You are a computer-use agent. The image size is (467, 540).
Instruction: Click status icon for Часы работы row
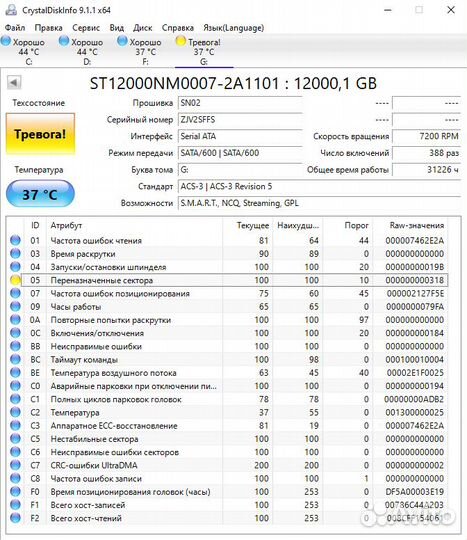coord(15,306)
